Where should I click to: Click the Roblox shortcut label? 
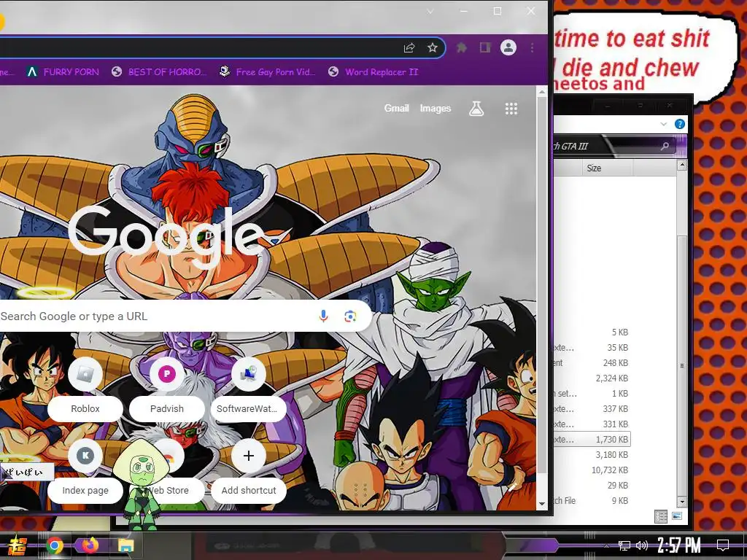click(85, 408)
